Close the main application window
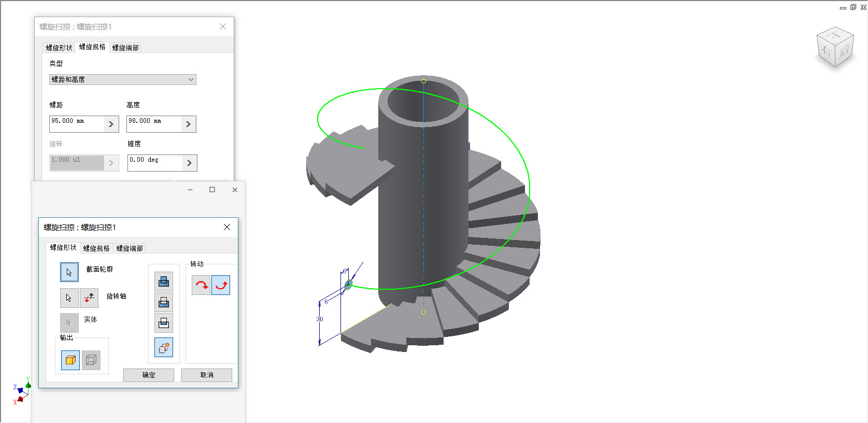 (x=863, y=7)
